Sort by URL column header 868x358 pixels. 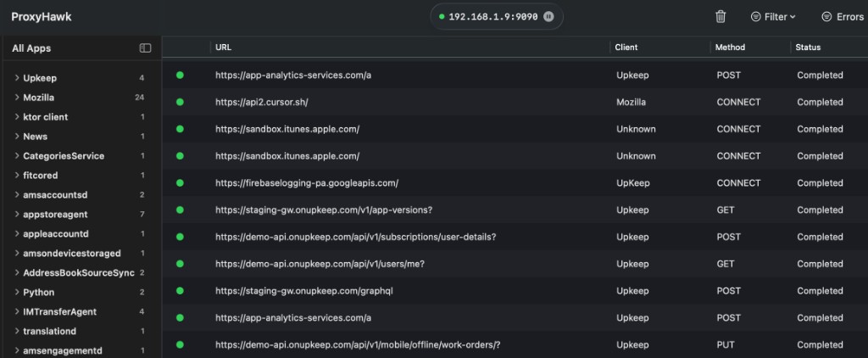[224, 48]
